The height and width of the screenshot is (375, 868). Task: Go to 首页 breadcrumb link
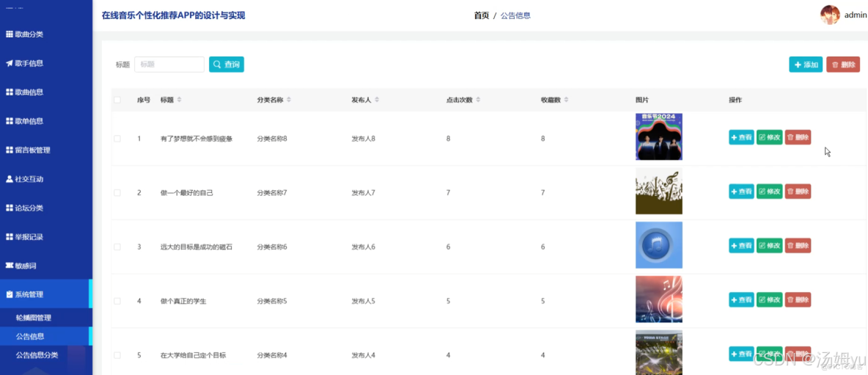tap(482, 15)
